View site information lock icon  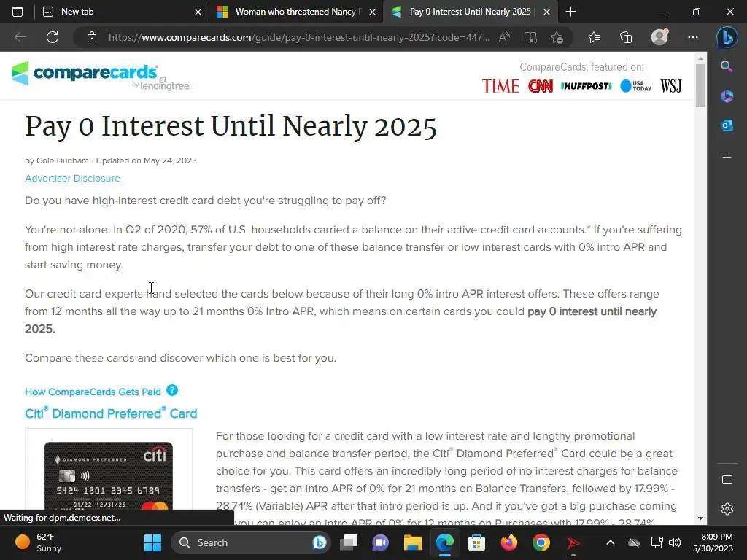(x=92, y=37)
